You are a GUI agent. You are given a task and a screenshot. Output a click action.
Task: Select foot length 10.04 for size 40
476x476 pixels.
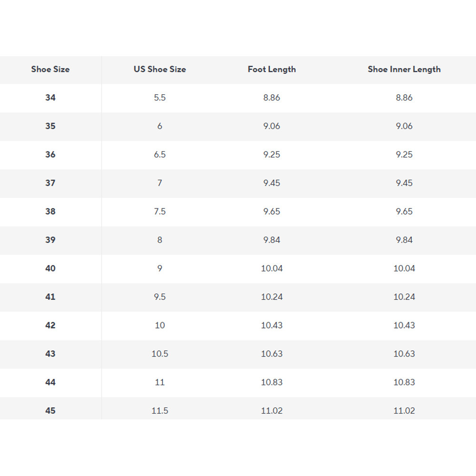272,268
